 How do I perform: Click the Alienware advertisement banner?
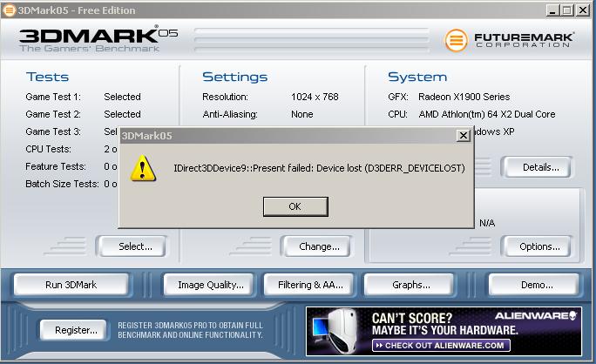(444, 331)
